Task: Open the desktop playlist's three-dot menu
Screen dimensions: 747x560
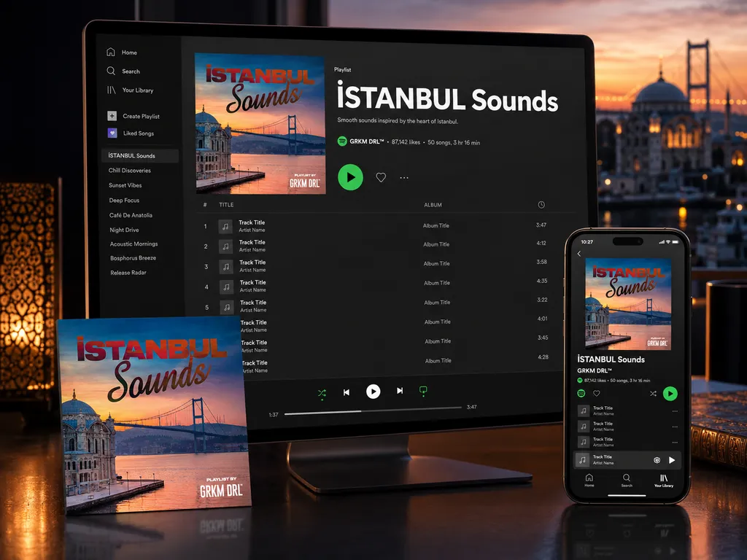Action: coord(404,178)
